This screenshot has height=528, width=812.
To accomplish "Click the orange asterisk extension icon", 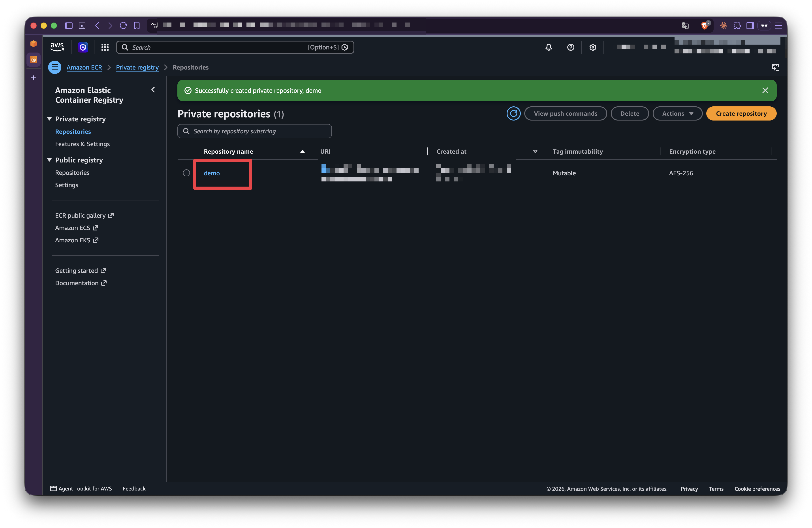I will (x=723, y=26).
